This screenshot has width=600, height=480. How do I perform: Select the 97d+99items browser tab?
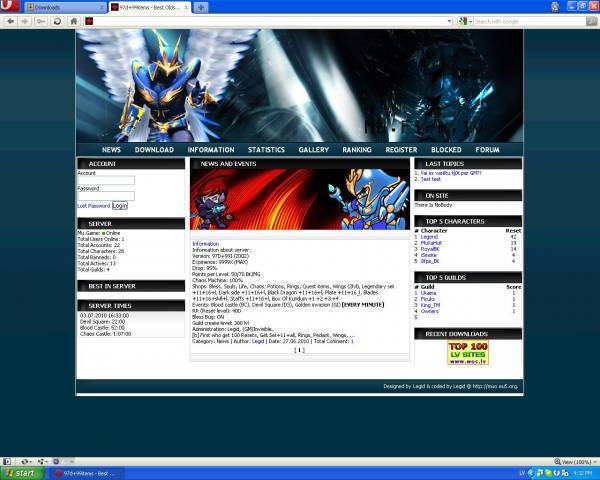(x=150, y=7)
